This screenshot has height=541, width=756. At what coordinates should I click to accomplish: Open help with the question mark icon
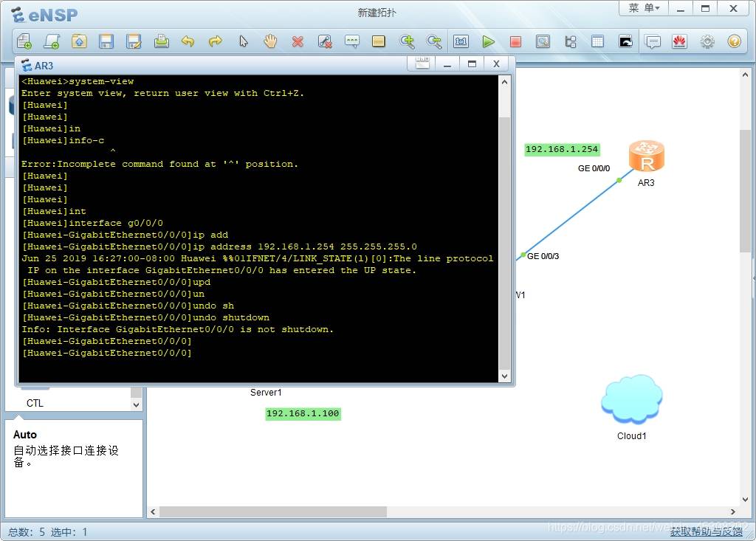[735, 41]
